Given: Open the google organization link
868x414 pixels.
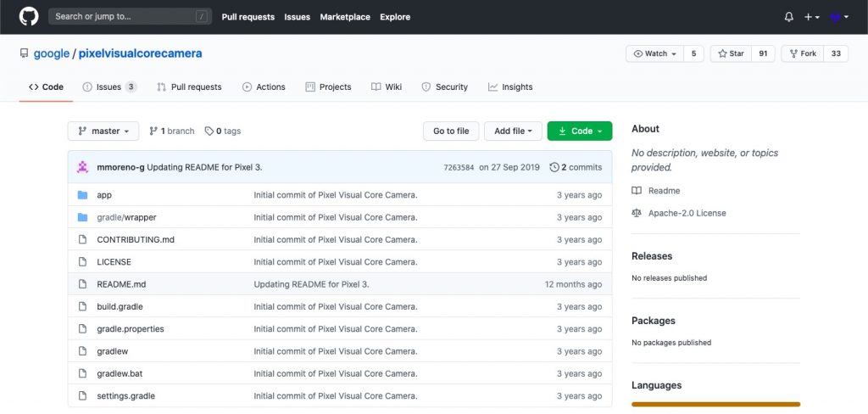Looking at the screenshot, I should click(x=52, y=53).
